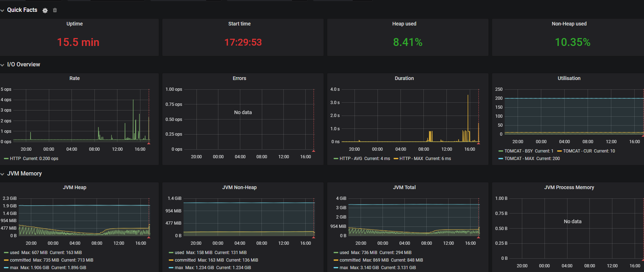This screenshot has height=272, width=644.
Task: Open the Utilisation panel title menu
Action: click(x=569, y=78)
